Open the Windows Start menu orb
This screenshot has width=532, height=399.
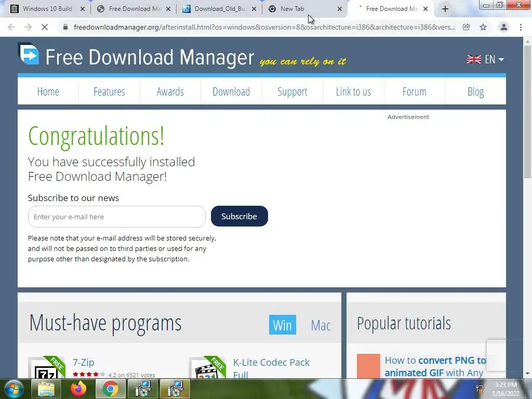click(14, 389)
